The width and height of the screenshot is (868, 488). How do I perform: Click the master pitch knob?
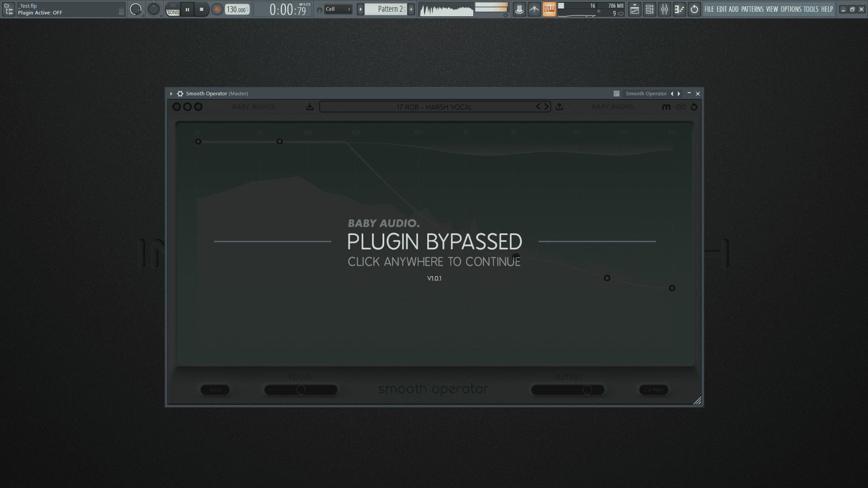tap(154, 9)
